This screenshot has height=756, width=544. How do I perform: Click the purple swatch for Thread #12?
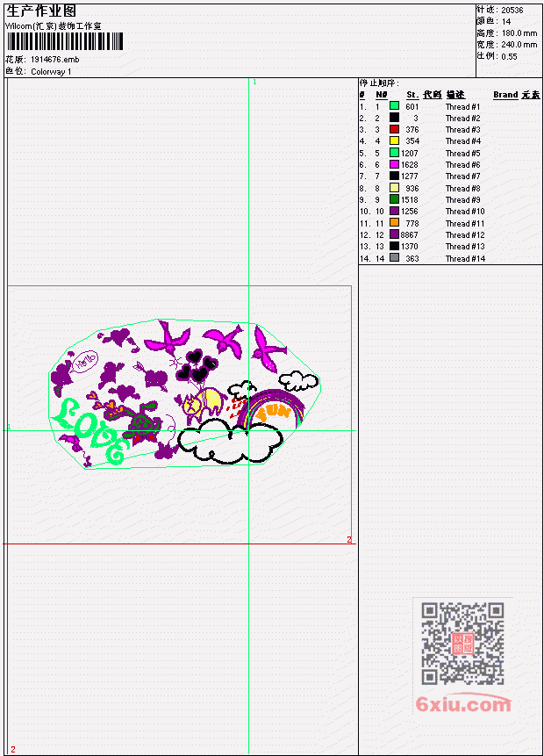[394, 234]
